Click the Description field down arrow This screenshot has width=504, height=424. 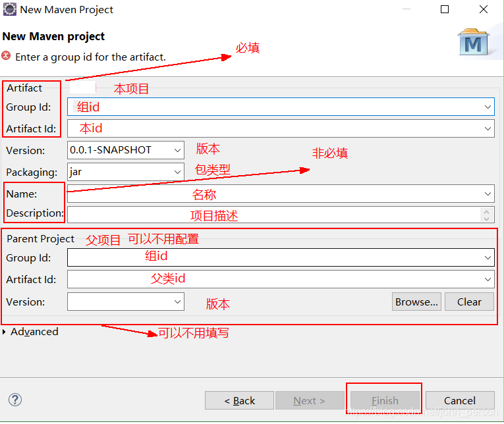click(486, 219)
